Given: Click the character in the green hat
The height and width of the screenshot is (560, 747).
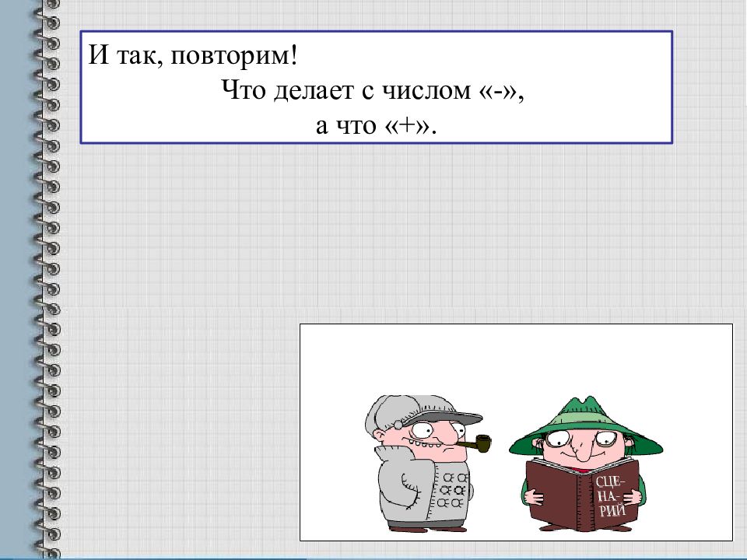Looking at the screenshot, I should [585, 464].
